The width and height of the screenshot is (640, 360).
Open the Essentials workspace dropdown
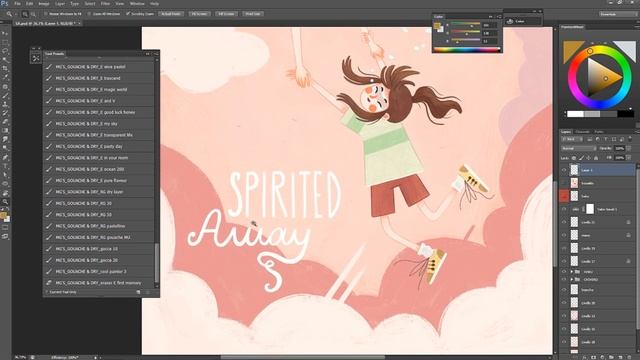(x=618, y=14)
